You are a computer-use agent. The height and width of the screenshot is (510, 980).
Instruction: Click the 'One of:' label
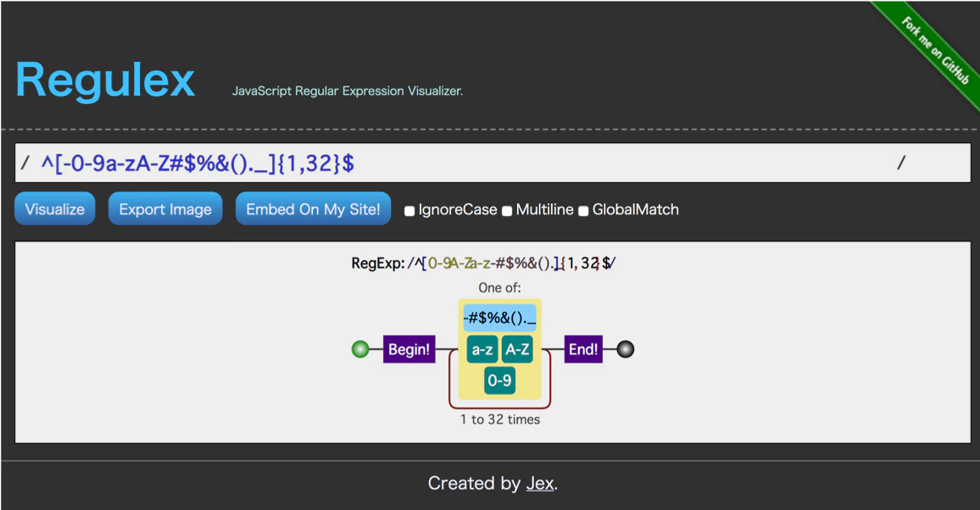499,288
